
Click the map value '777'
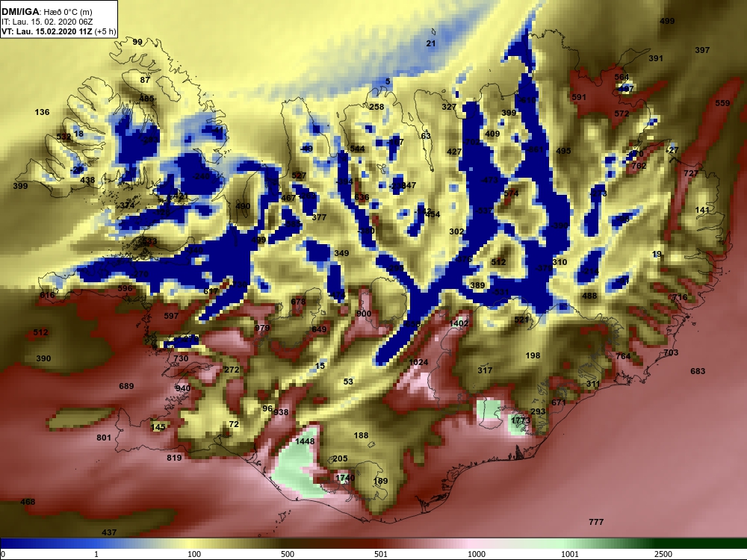click(x=596, y=522)
